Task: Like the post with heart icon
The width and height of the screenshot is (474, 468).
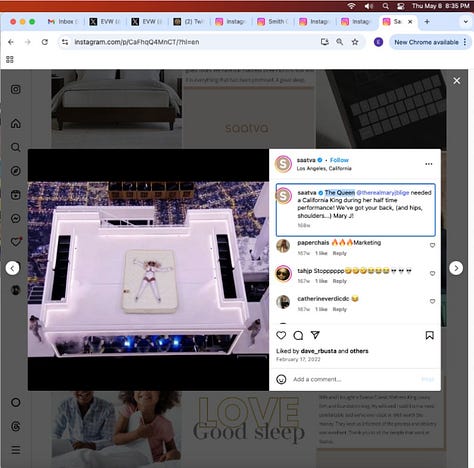Action: coord(281,335)
